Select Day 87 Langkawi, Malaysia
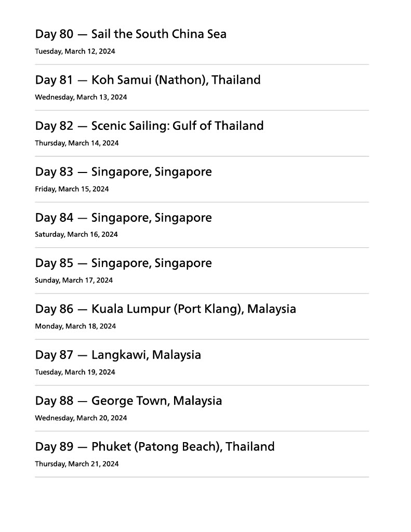 (x=118, y=355)
